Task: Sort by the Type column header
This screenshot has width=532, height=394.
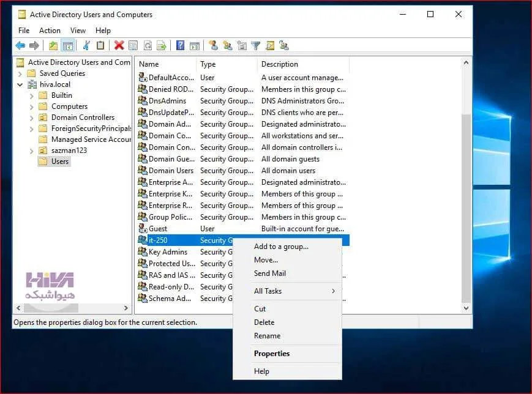Action: [227, 64]
